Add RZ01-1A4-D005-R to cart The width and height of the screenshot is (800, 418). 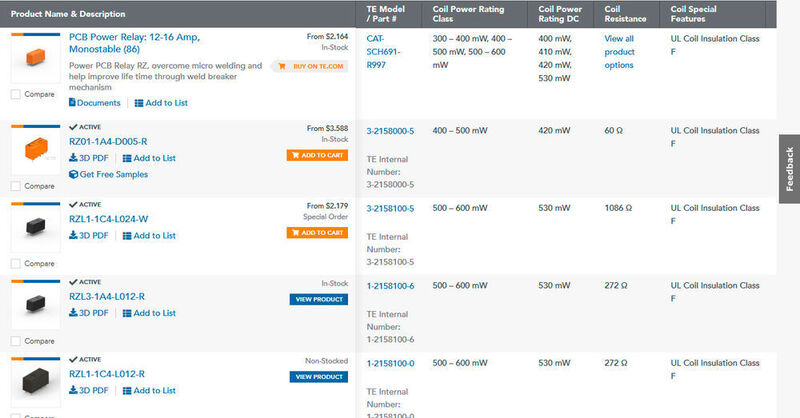[317, 155]
